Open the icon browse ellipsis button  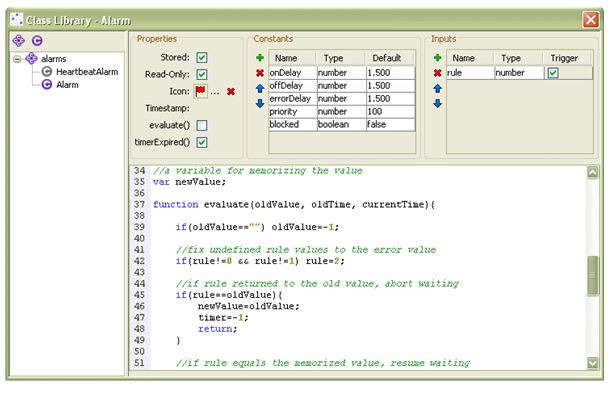214,92
